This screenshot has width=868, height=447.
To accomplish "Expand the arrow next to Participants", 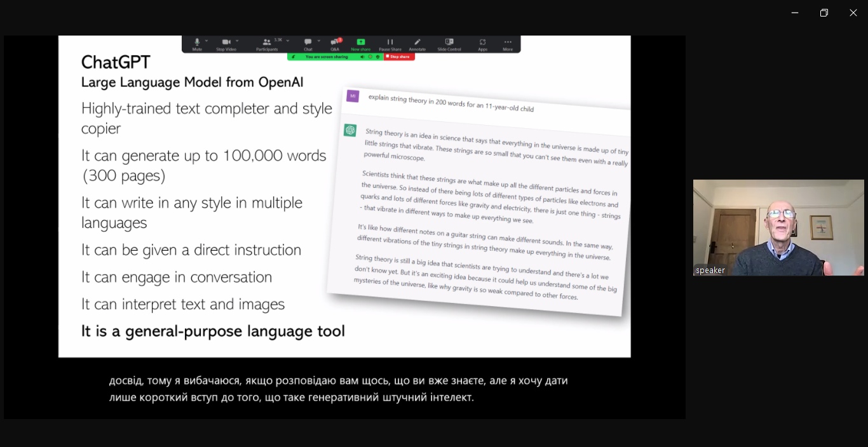I will [x=288, y=40].
